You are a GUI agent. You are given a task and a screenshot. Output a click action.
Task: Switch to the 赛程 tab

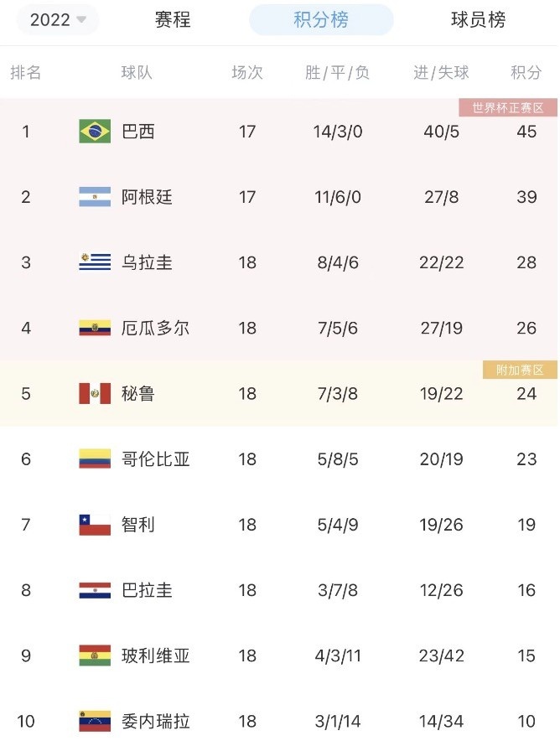point(173,20)
